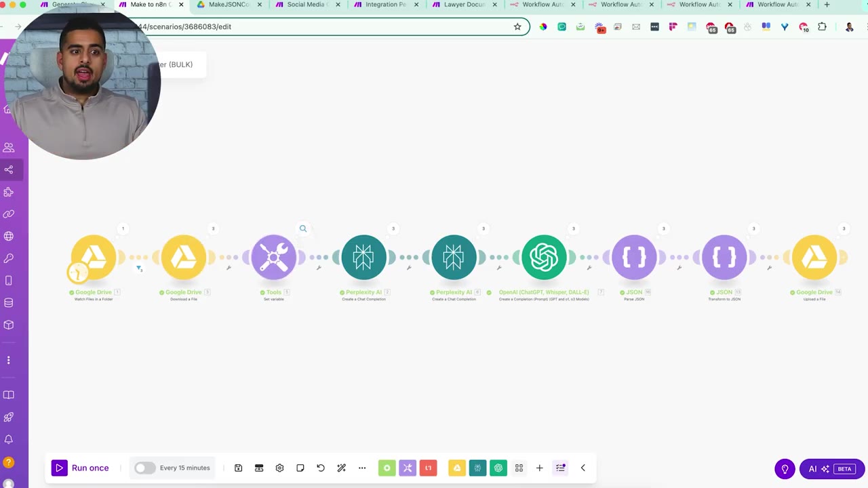Click the red text parser tool icon

429,468
